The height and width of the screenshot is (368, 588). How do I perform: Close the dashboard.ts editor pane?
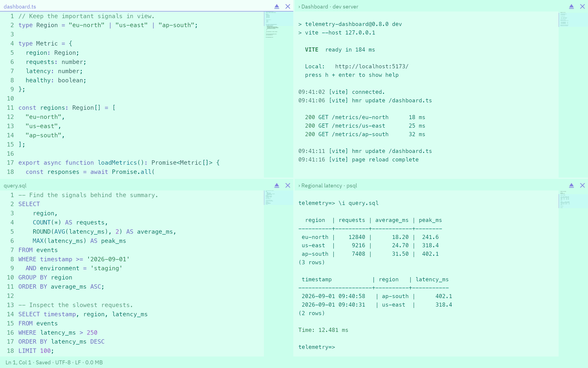click(x=288, y=7)
